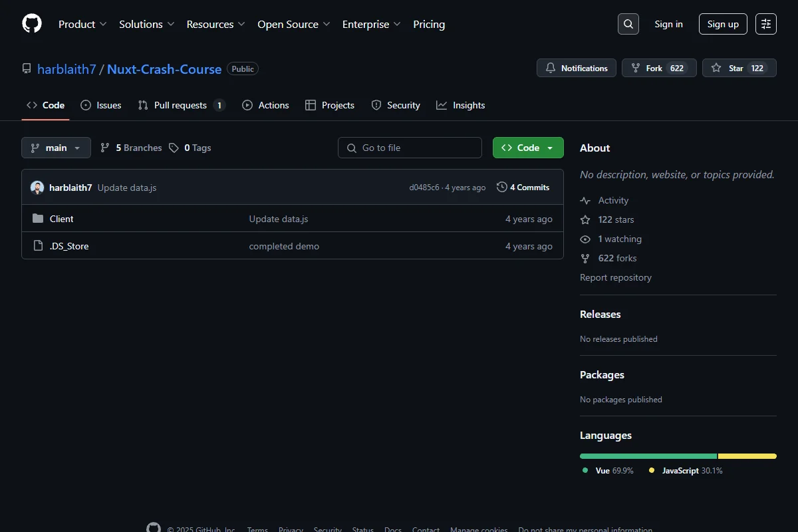The height and width of the screenshot is (532, 798).
Task: Click the .DS_Store file icon
Action: tap(38, 246)
